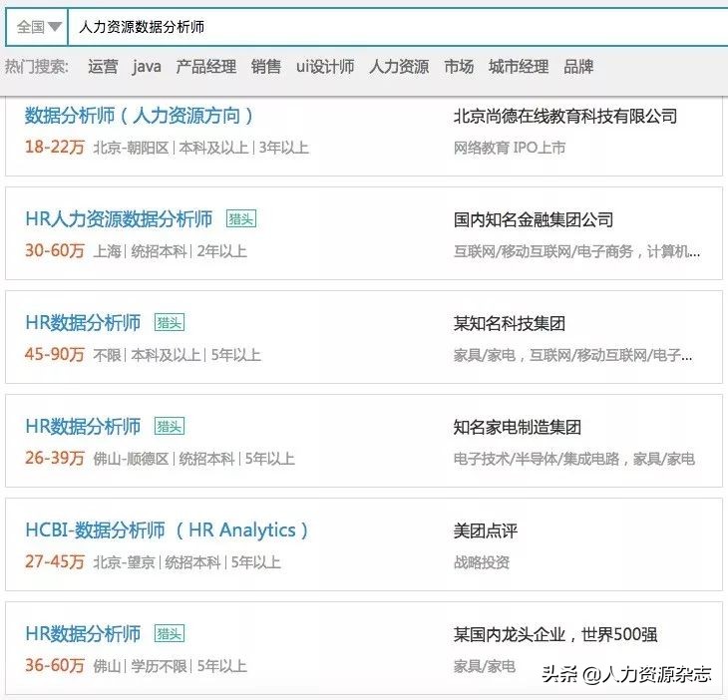Screen dimensions: 728x700
Task: Click 家具/家电 under 世界500强 company
Action: coord(485,666)
